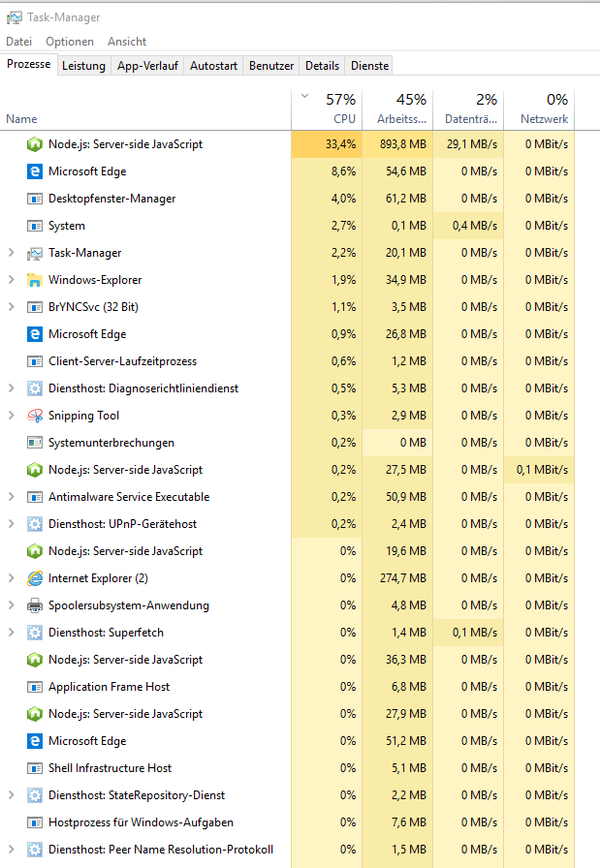The height and width of the screenshot is (868, 600).
Task: Select the 0,4 MB/s System disk cell
Action: [468, 226]
